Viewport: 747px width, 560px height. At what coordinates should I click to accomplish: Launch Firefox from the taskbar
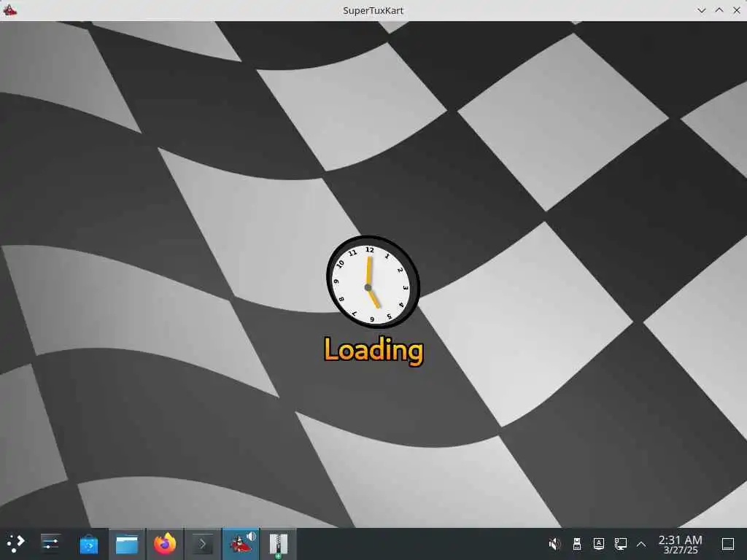(165, 544)
